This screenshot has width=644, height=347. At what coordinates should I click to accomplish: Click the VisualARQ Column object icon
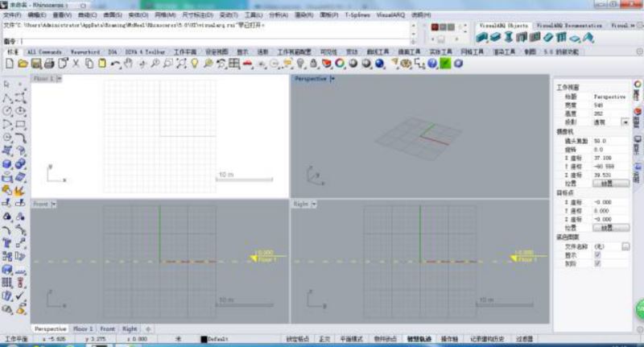(x=509, y=38)
